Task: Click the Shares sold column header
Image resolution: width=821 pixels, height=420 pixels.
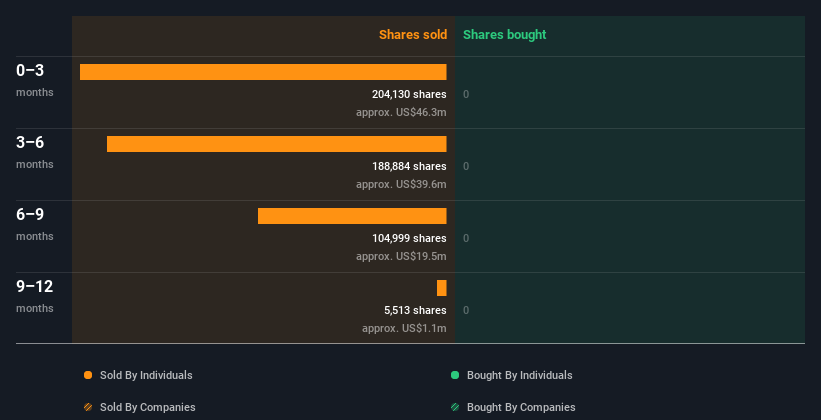Action: 413,35
